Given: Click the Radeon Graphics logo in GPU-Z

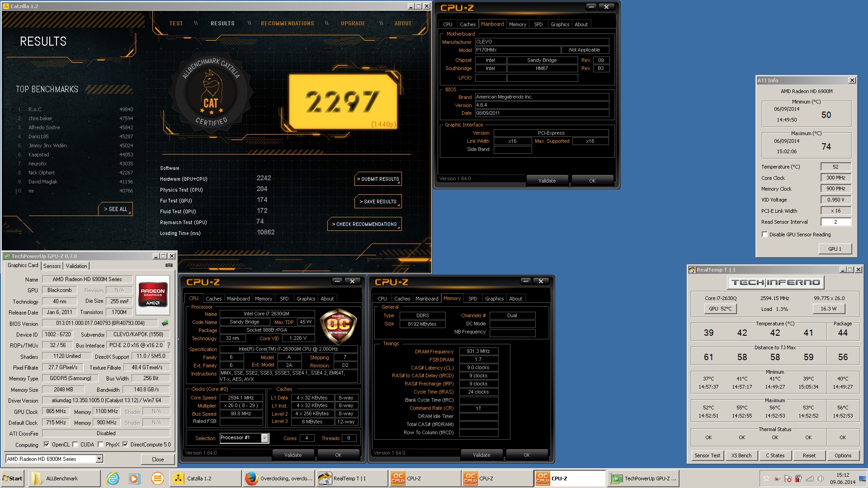Looking at the screenshot, I should tap(153, 294).
